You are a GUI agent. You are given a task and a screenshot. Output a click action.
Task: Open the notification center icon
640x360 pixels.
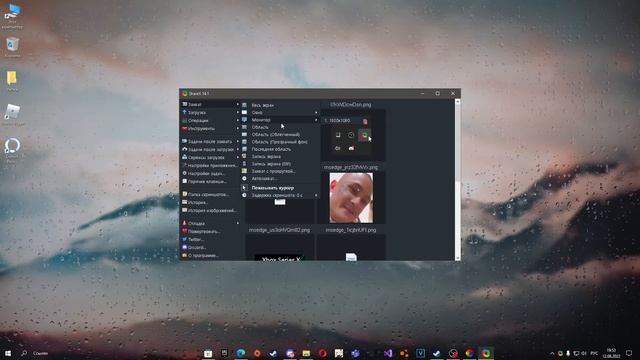[629, 353]
